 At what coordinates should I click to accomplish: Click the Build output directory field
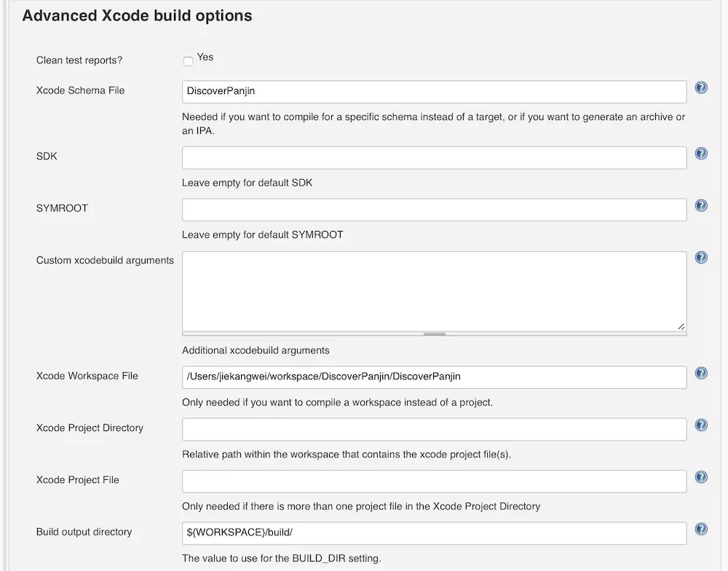tap(434, 533)
